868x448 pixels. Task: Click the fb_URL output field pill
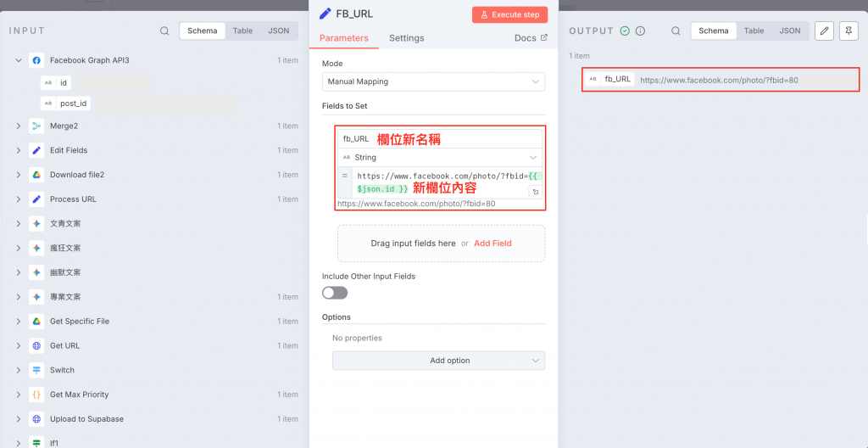610,79
